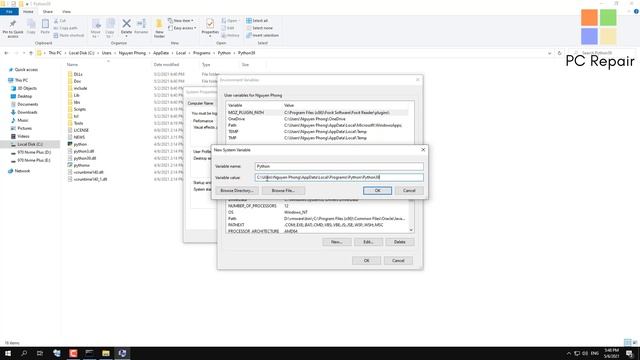Expand the address bar history dropdown
Screen dimensions: 640x360
pyautogui.click(x=549, y=53)
